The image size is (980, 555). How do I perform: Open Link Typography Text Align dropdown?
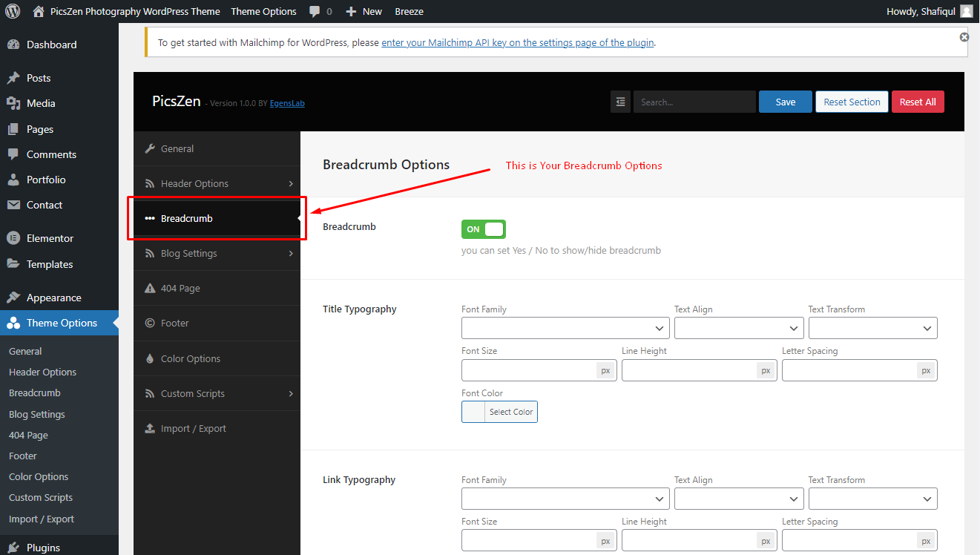pyautogui.click(x=739, y=499)
